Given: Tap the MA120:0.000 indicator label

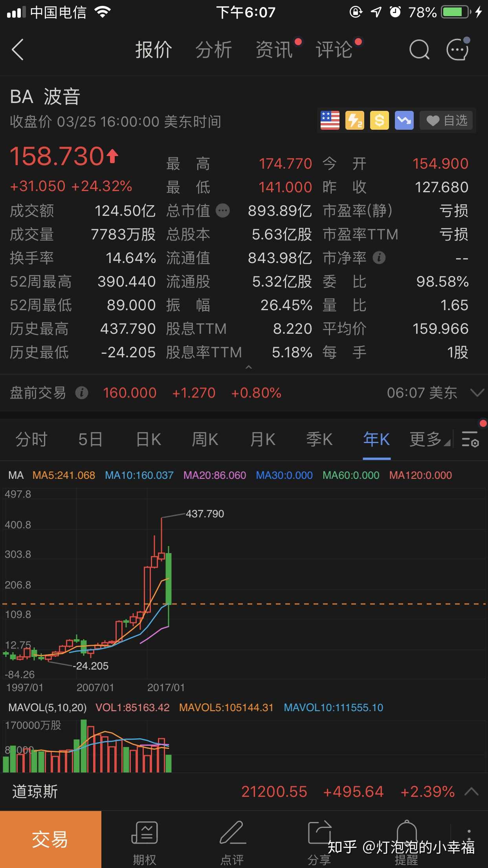Looking at the screenshot, I should pyautogui.click(x=420, y=475).
